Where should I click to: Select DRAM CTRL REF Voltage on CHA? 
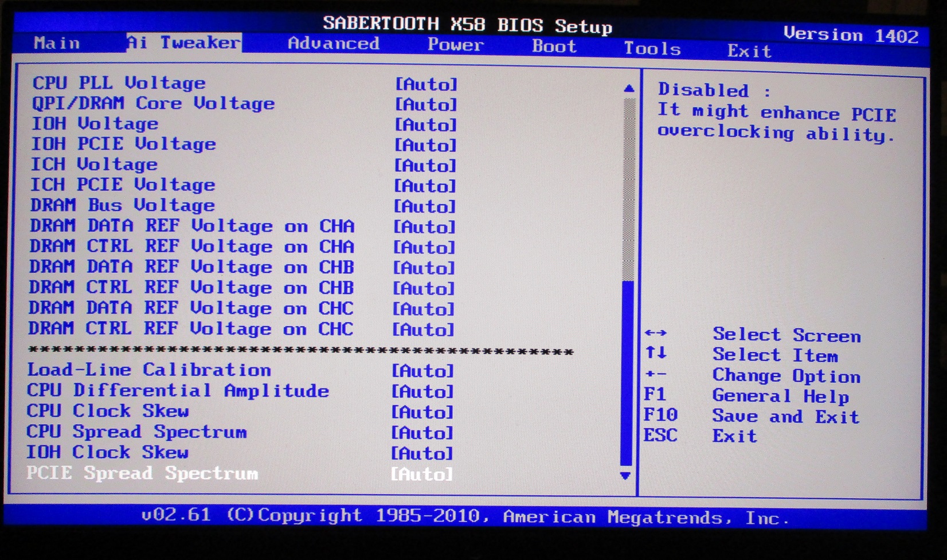pyautogui.click(x=192, y=246)
